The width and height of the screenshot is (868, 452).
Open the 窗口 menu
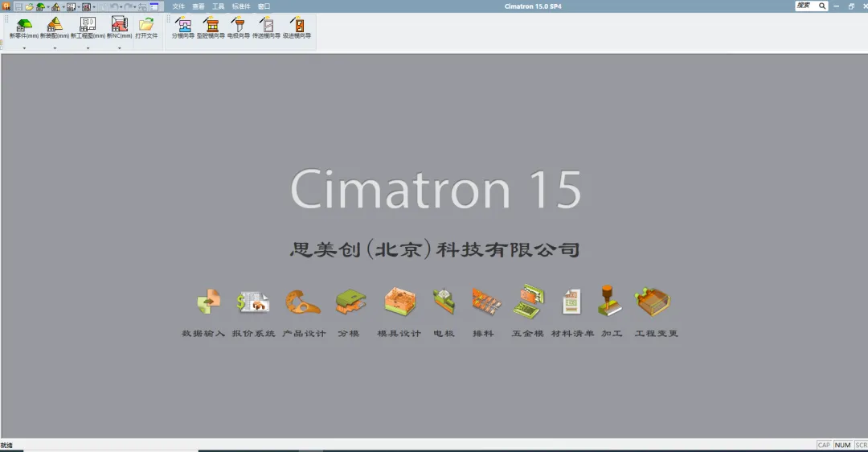(264, 6)
